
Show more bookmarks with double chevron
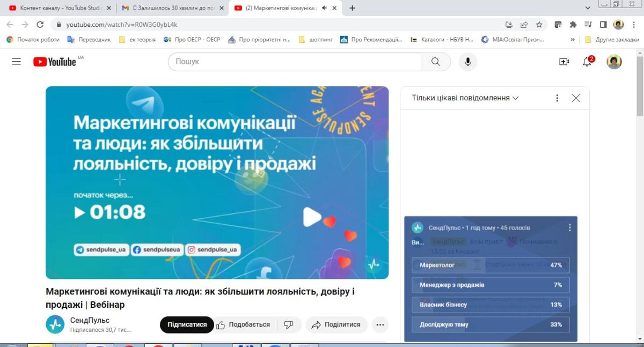[573, 39]
